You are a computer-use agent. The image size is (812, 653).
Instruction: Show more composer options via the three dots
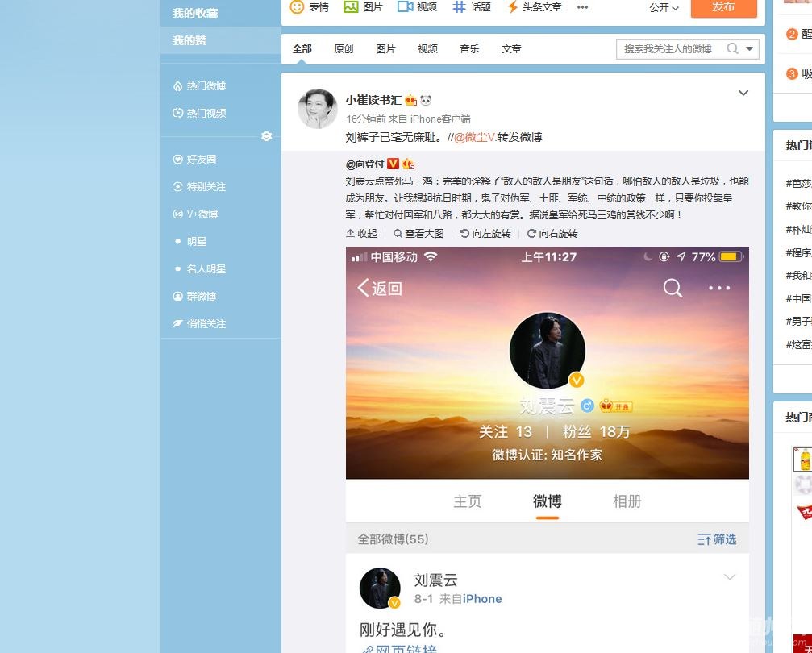(x=582, y=7)
